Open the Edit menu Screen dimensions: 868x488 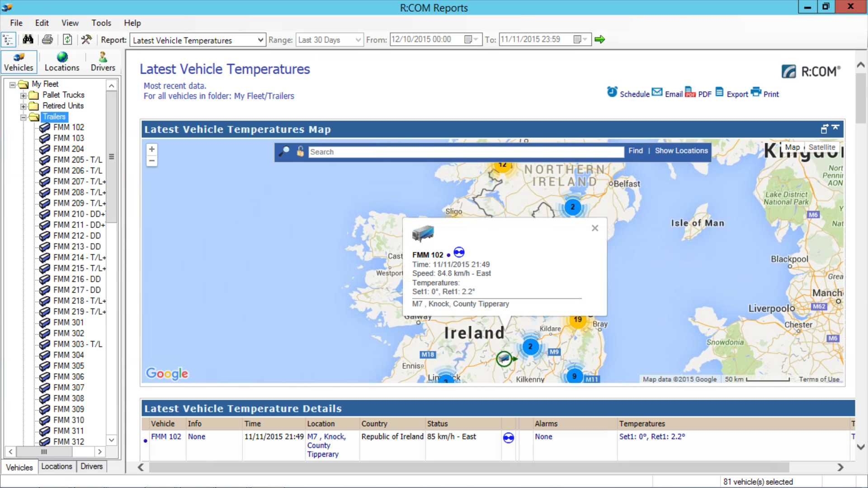click(x=42, y=23)
